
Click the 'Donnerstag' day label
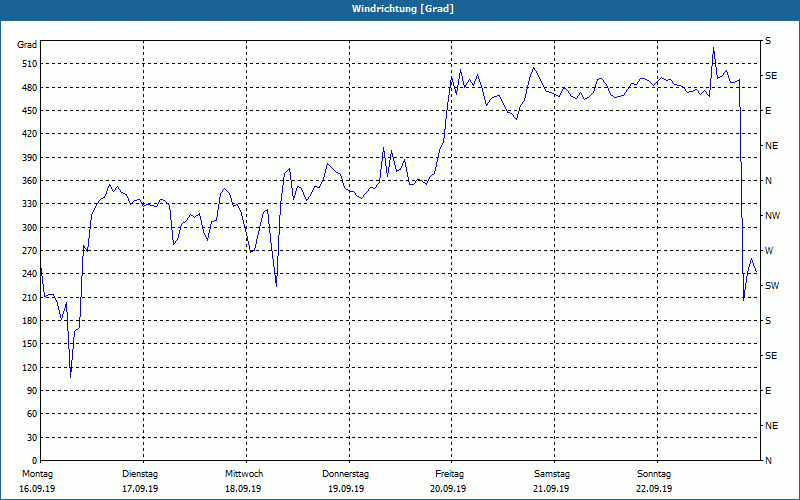pos(345,474)
